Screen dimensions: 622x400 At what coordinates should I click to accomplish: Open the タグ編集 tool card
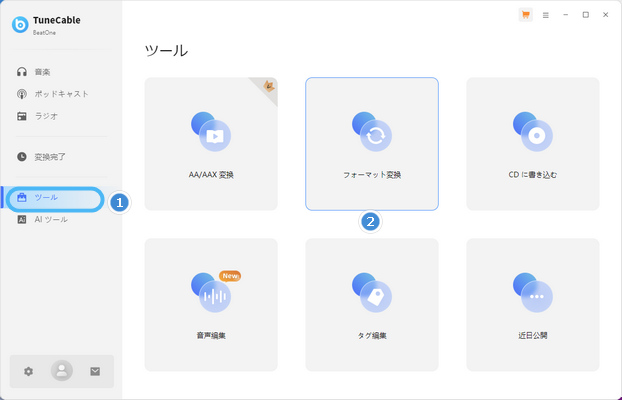(x=372, y=305)
